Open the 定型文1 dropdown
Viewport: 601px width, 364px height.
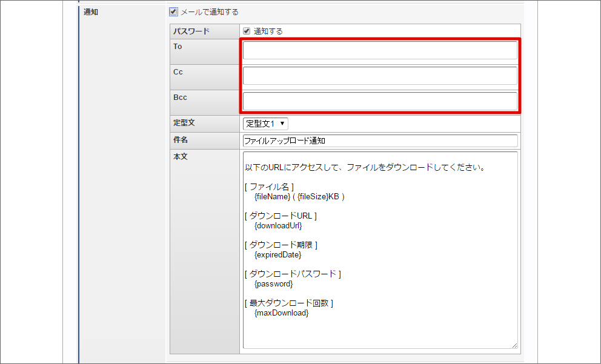click(x=265, y=124)
